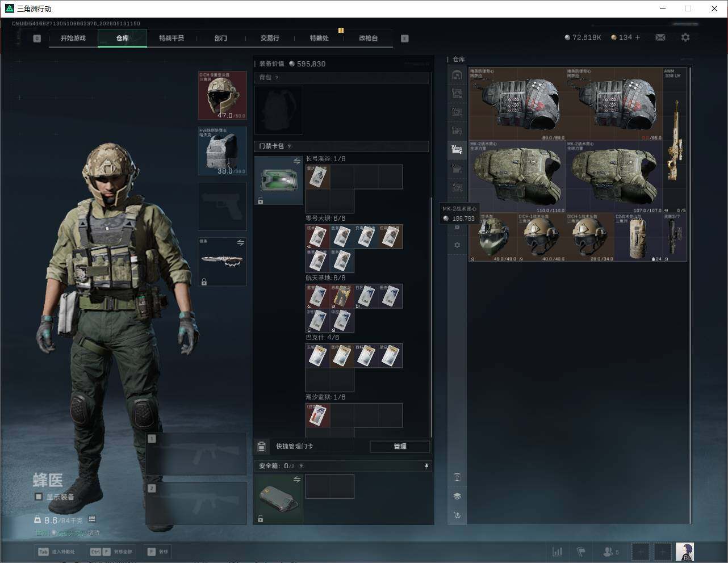Screen dimensions: 728x563
Task: Click the help icon next to 门禁卡包
Action: point(289,146)
